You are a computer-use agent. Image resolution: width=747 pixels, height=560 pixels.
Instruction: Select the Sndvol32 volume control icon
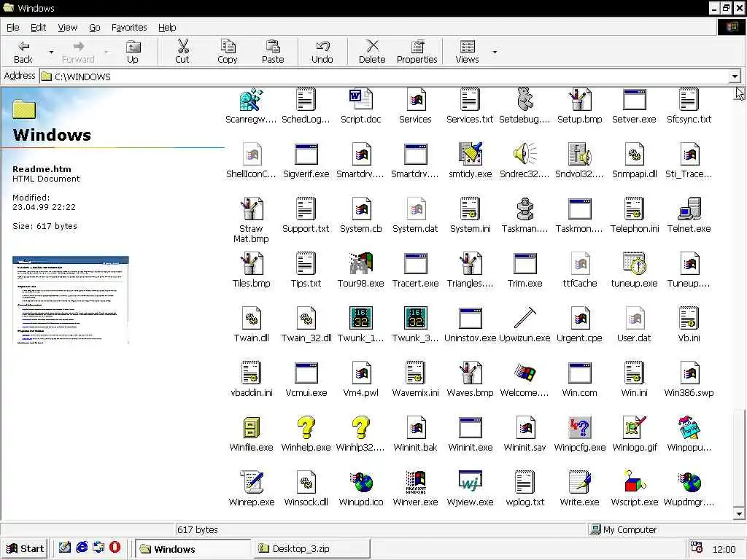point(580,155)
